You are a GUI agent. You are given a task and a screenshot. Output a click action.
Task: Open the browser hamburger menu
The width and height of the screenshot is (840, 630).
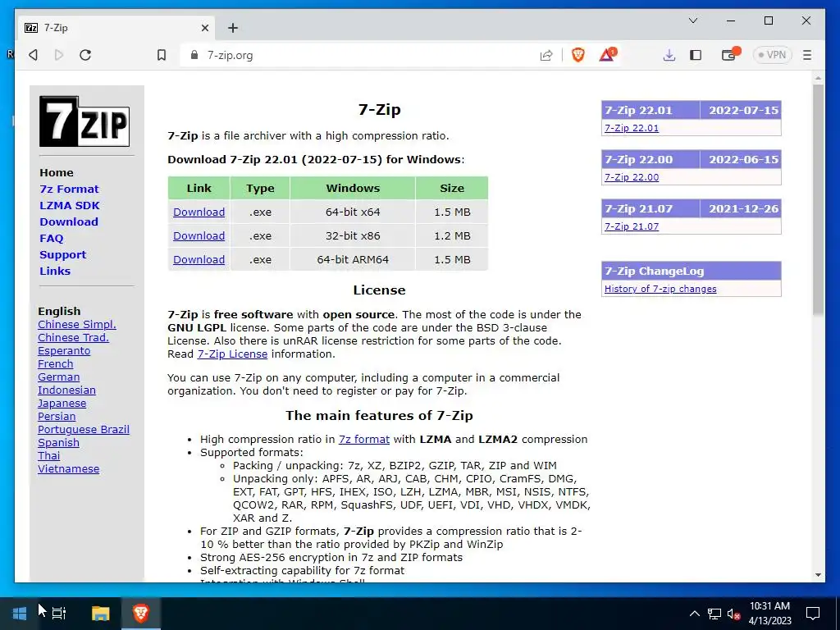click(x=807, y=55)
